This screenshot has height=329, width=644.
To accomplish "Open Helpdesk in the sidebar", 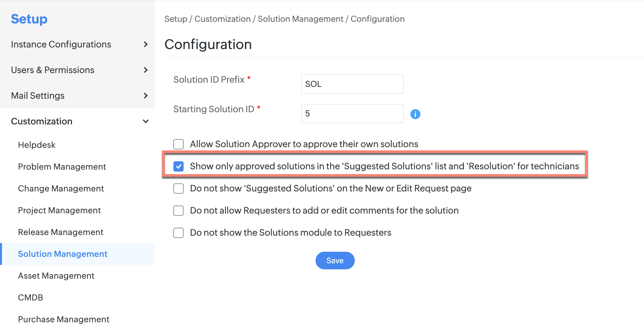I will pos(37,145).
